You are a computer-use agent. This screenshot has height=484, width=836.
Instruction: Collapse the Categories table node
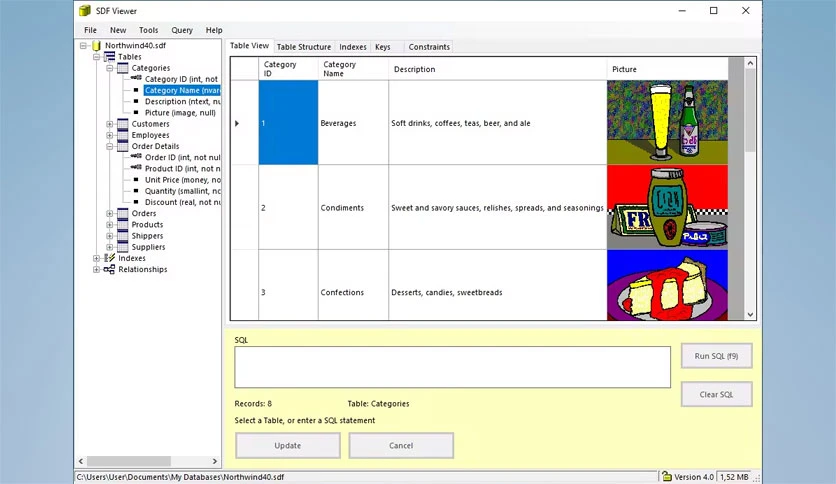pos(109,68)
